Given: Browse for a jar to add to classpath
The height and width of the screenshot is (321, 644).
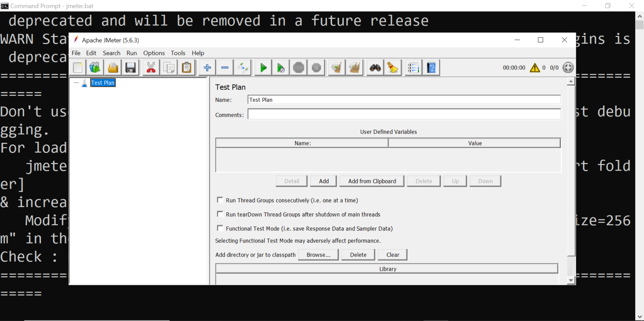Looking at the screenshot, I should 318,254.
